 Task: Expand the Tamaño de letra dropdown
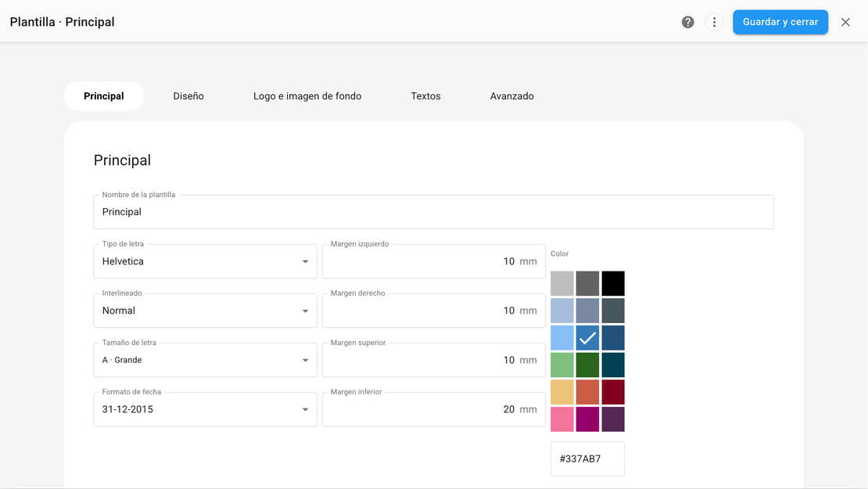(205, 360)
